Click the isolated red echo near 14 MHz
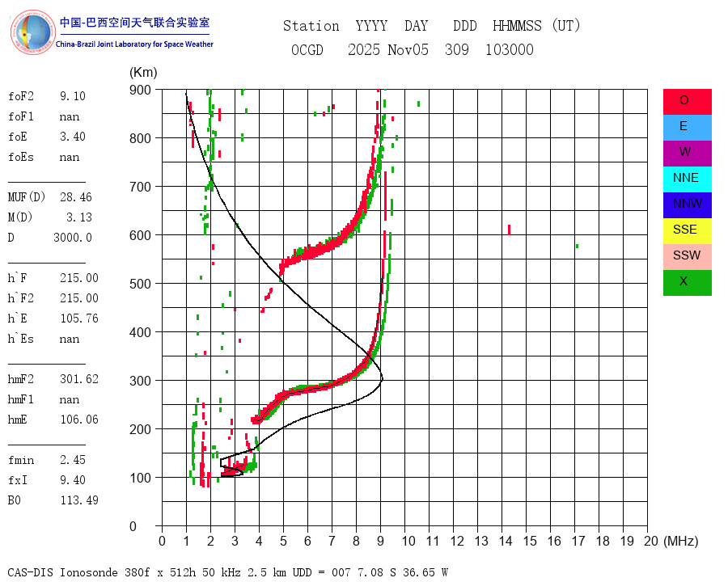The width and height of the screenshot is (728, 582). [x=510, y=230]
